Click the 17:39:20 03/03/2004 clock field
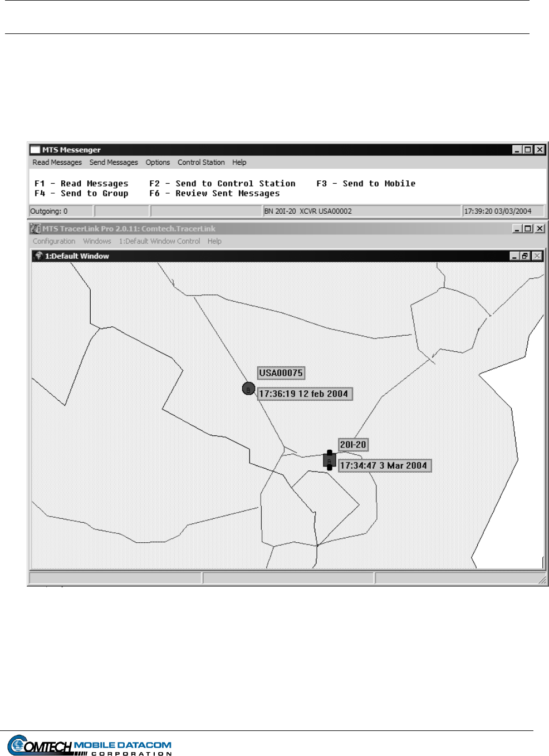 pos(503,211)
